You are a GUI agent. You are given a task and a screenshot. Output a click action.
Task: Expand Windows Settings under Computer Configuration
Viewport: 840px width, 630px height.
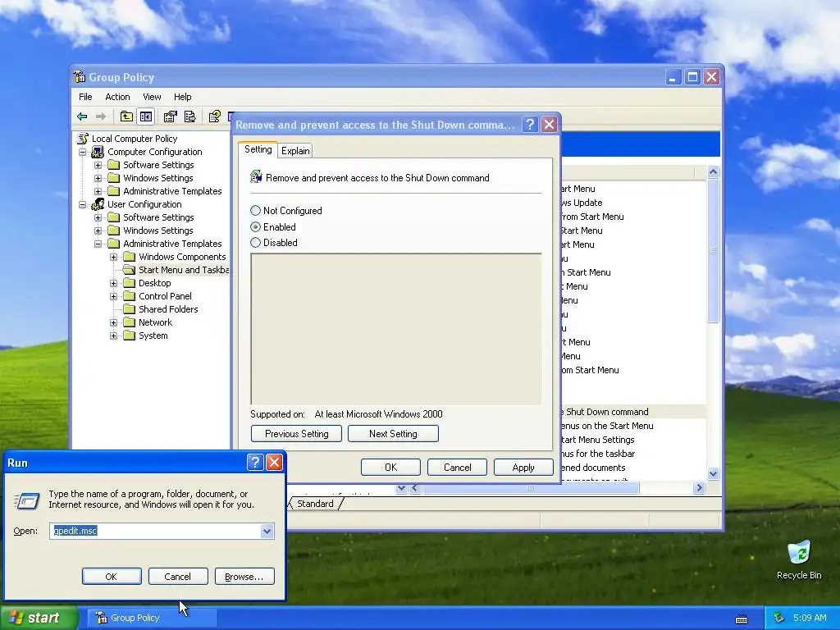(x=98, y=178)
